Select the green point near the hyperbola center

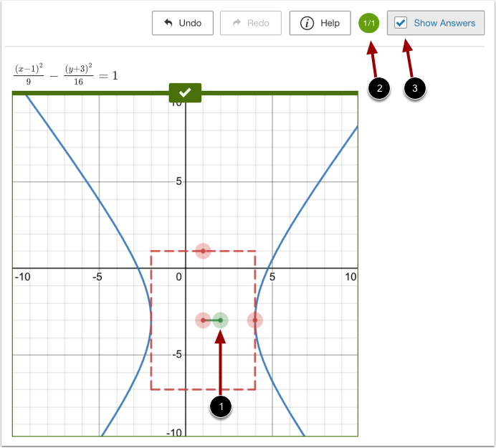pos(221,320)
